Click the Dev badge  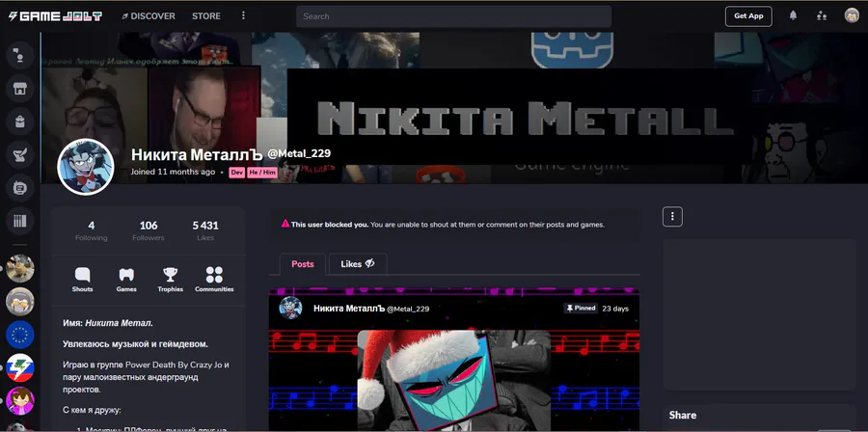237,172
